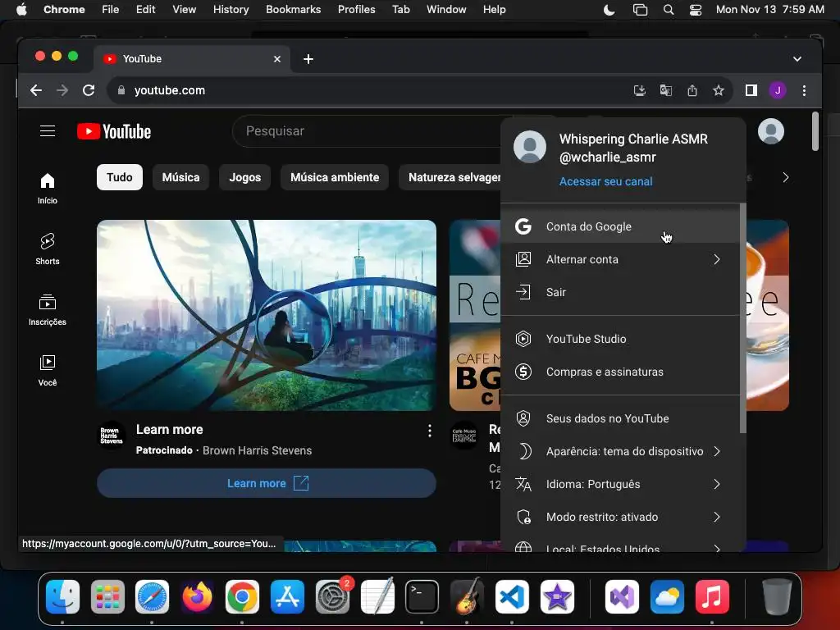Click the Brown Harris Stevens channel avatar
The height and width of the screenshot is (630, 840).
(x=112, y=435)
